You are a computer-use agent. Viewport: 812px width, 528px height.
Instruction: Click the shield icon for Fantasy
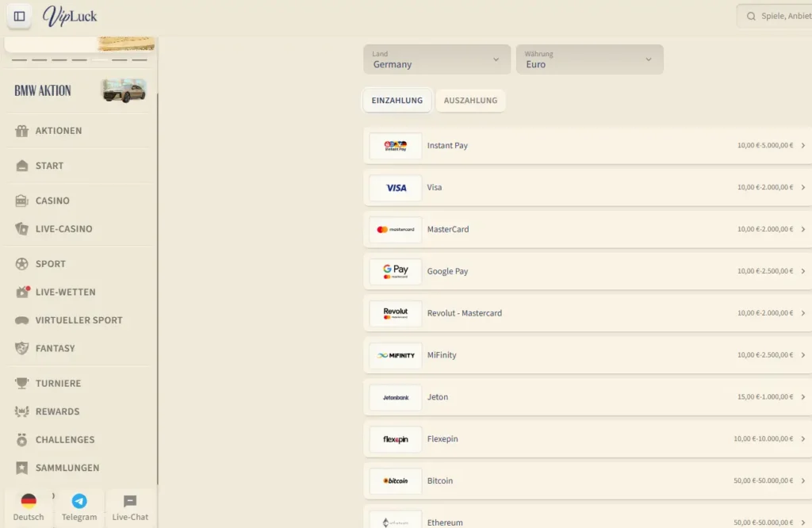pos(21,348)
